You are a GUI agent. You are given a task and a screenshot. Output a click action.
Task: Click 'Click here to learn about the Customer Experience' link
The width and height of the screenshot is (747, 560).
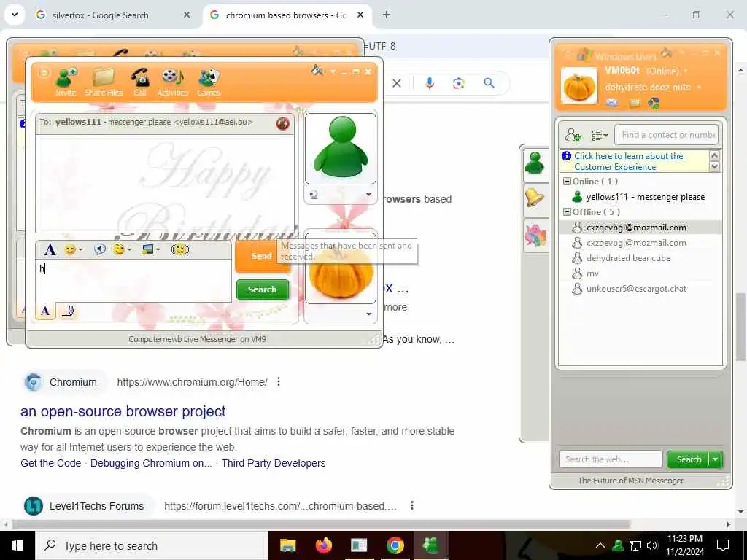(x=629, y=161)
